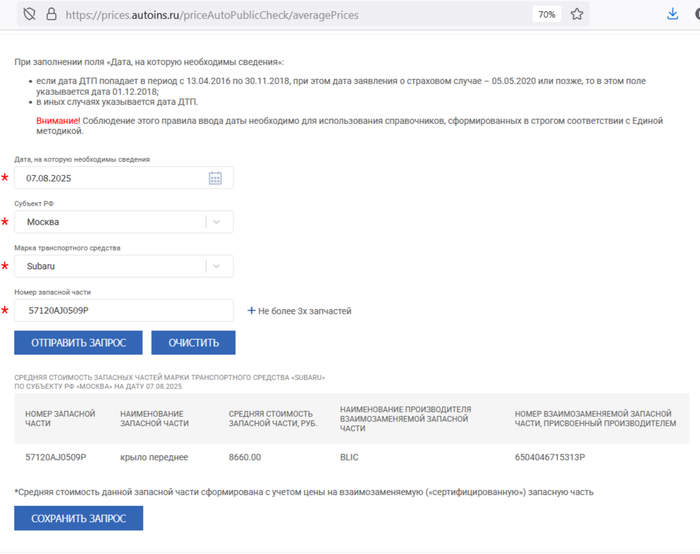Screen dimensions: 700x554
Task: Click the СОХРАНИТЬ ЗАПРОС button
Action: click(78, 518)
